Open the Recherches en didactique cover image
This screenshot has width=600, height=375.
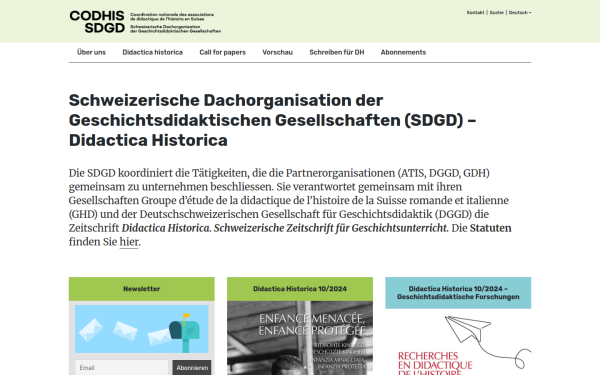coord(458,342)
